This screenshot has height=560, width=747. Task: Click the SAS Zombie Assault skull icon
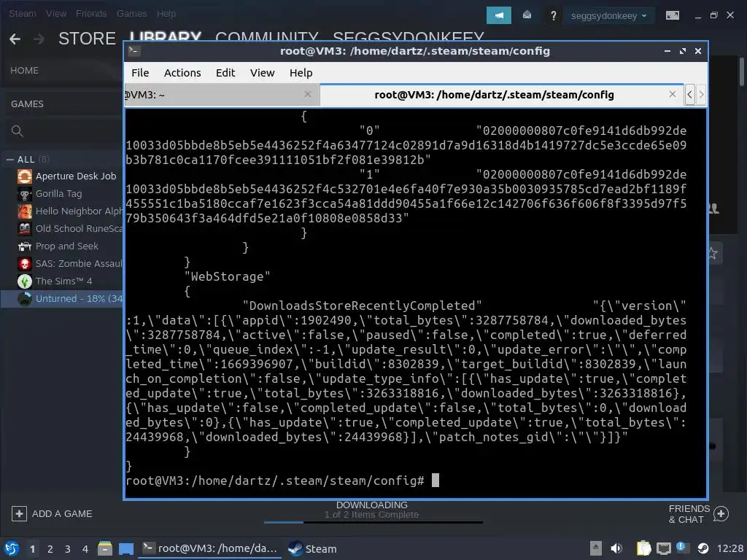[x=25, y=264]
